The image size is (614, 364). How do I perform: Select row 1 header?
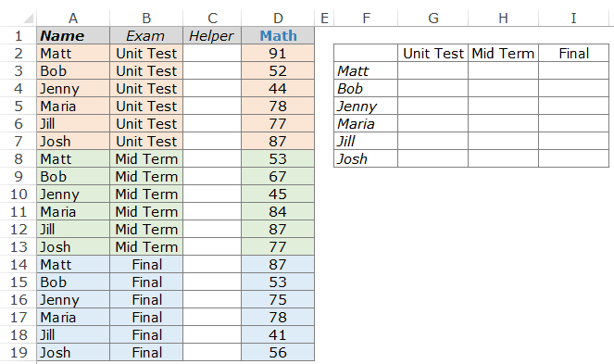[18, 35]
